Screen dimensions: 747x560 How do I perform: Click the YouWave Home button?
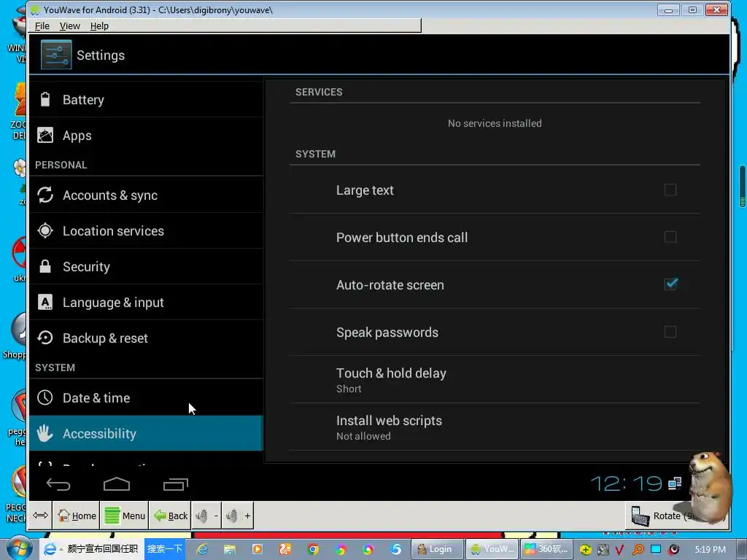click(76, 516)
